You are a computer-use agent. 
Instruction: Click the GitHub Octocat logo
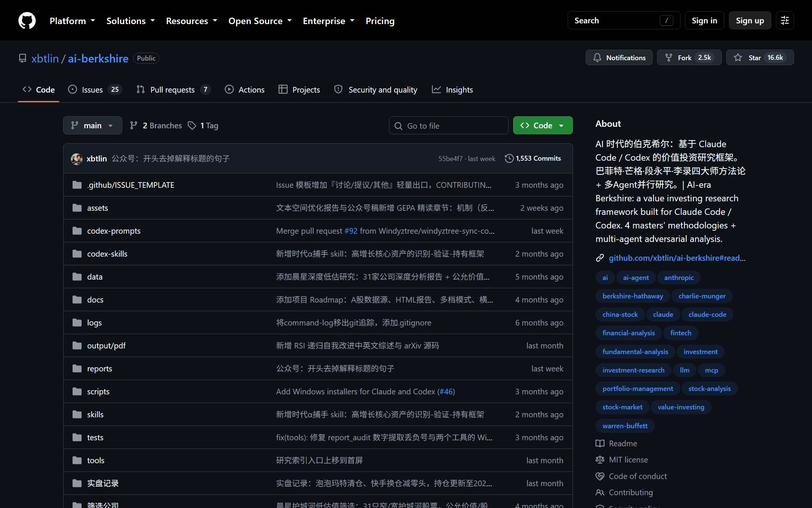tap(27, 20)
